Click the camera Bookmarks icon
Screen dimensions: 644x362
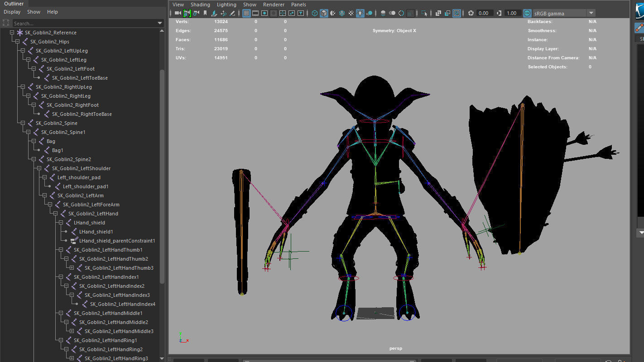tap(205, 13)
